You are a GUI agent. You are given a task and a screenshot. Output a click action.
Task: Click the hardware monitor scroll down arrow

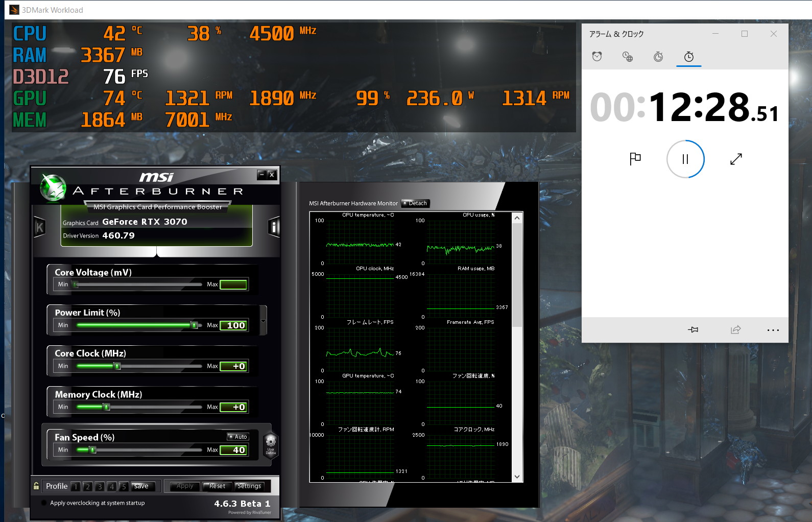pos(517,477)
